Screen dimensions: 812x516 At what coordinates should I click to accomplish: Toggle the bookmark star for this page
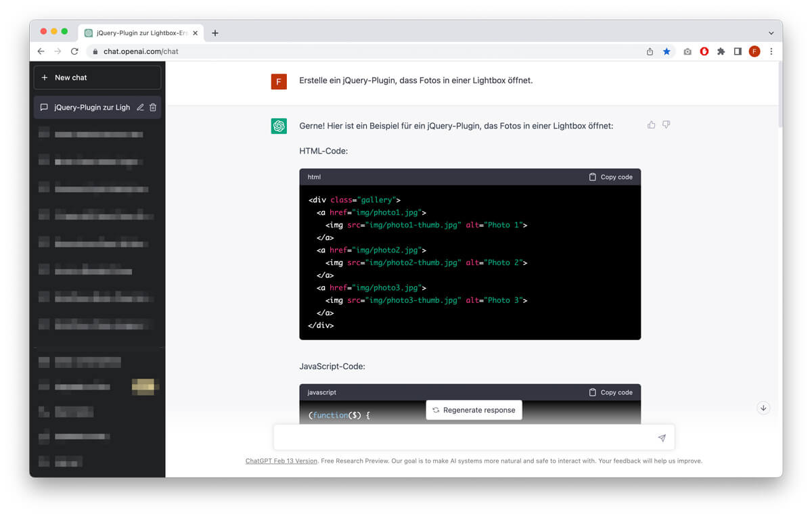[x=668, y=51]
